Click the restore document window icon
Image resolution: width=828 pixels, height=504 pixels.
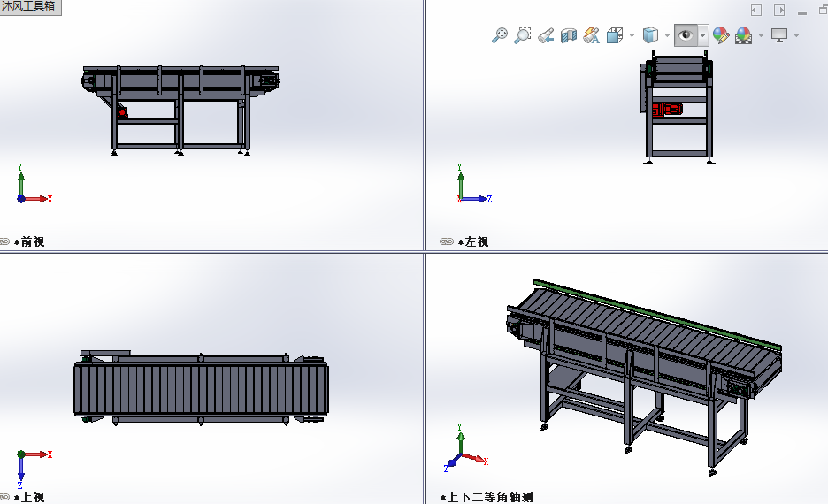pos(824,10)
